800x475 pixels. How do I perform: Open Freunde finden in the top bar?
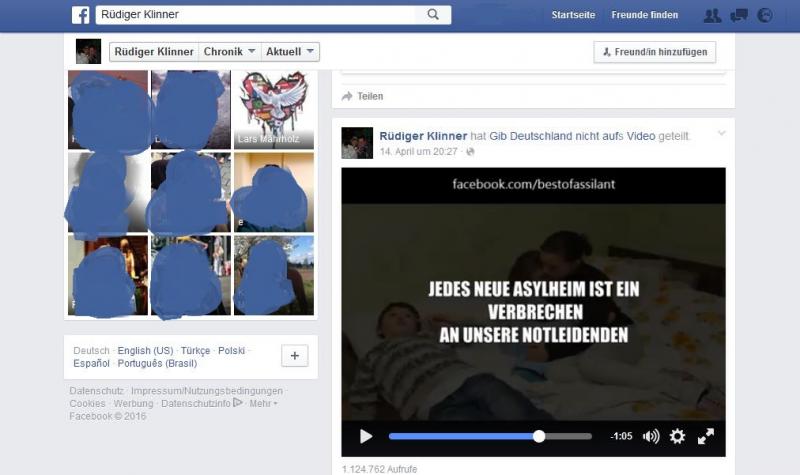645,15
